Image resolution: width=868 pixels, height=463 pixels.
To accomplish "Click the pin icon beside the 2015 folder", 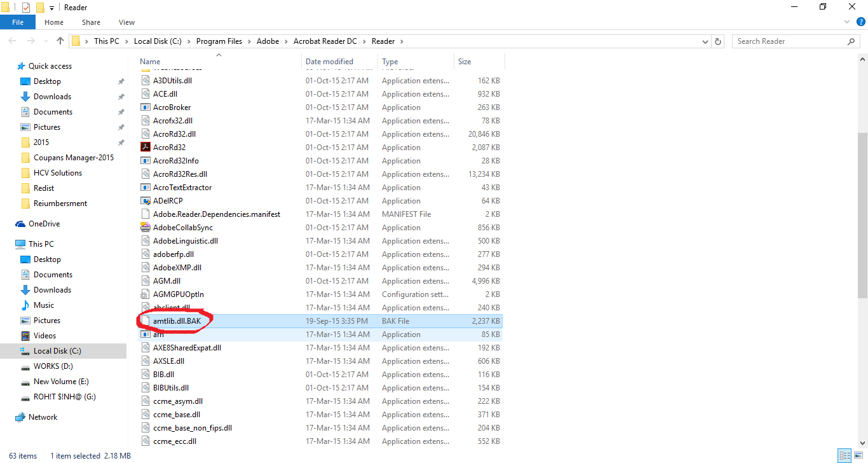I will tap(121, 142).
